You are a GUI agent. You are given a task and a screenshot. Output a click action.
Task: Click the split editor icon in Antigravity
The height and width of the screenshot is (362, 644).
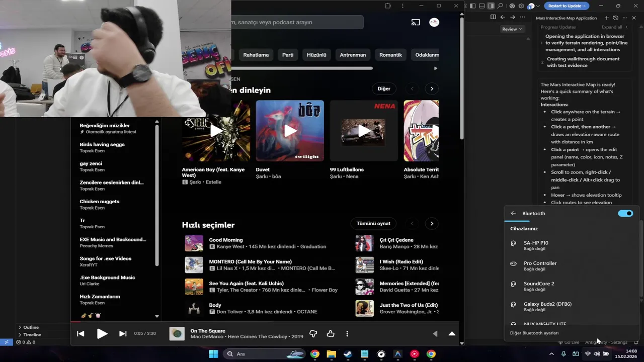coord(493,17)
